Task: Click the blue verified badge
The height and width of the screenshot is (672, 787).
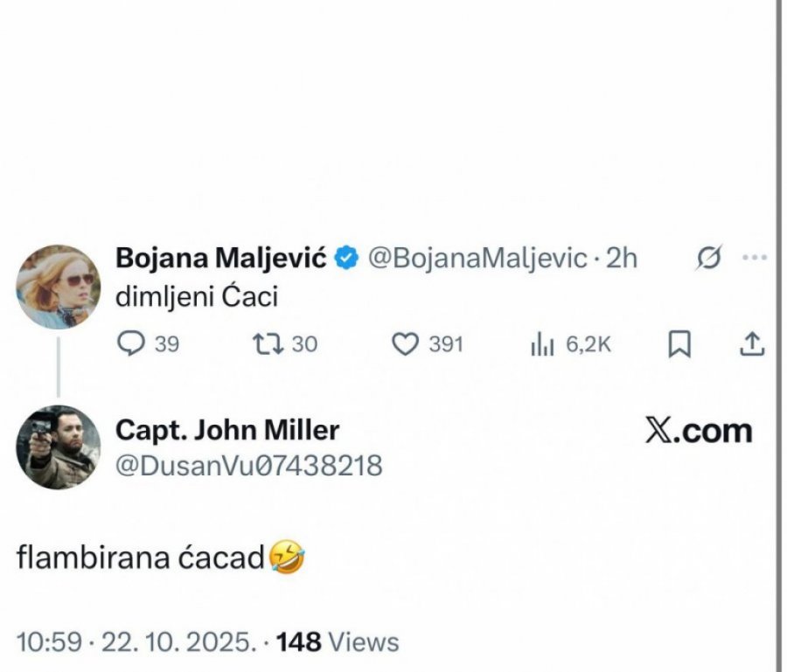Action: click(347, 260)
